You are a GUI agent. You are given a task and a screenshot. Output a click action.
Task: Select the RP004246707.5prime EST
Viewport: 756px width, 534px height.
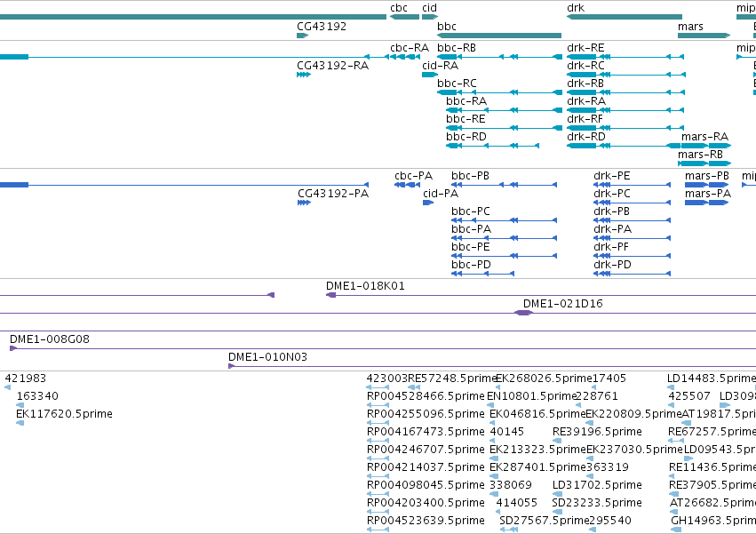[378, 458]
